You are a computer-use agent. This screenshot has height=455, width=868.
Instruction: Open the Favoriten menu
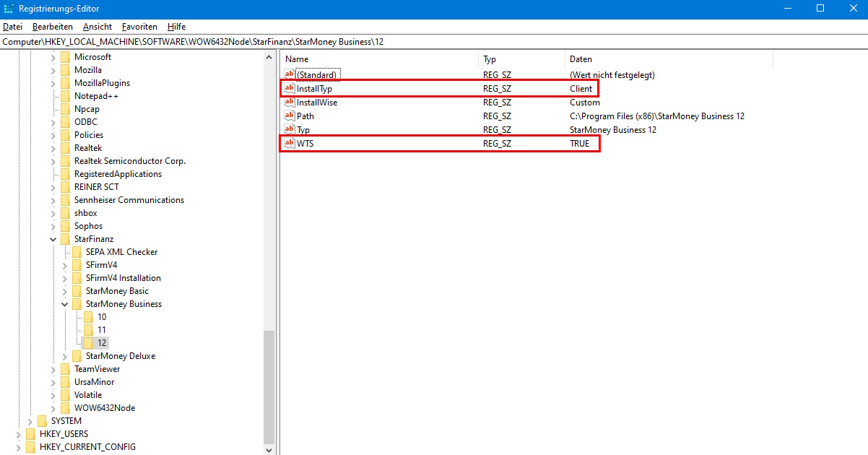(x=139, y=27)
